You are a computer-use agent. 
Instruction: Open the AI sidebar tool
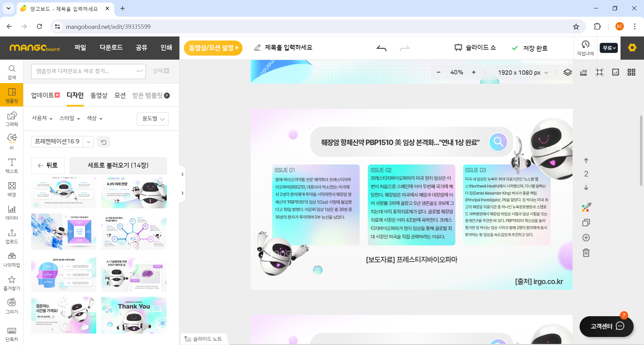coord(12,142)
